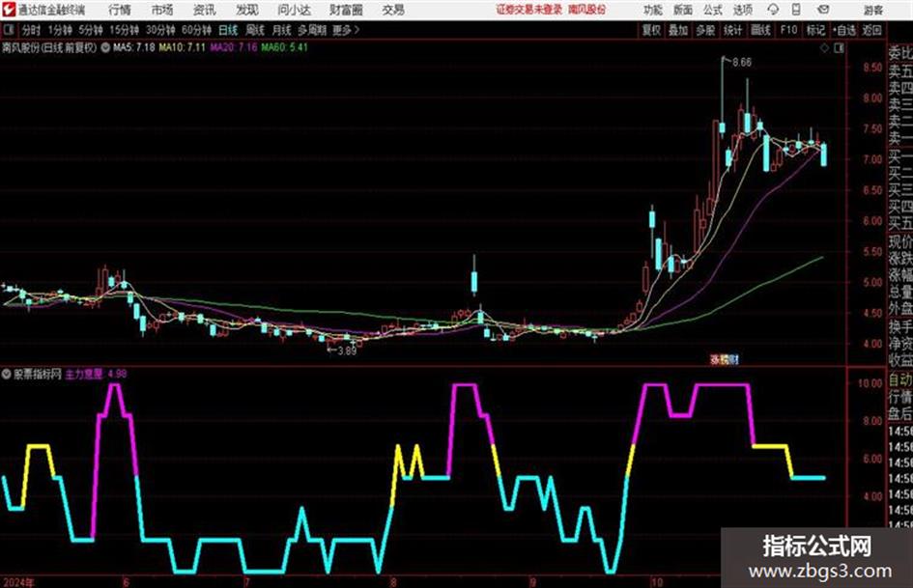Switch to 15分钟 period tab
The height and width of the screenshot is (588, 913).
point(124,30)
